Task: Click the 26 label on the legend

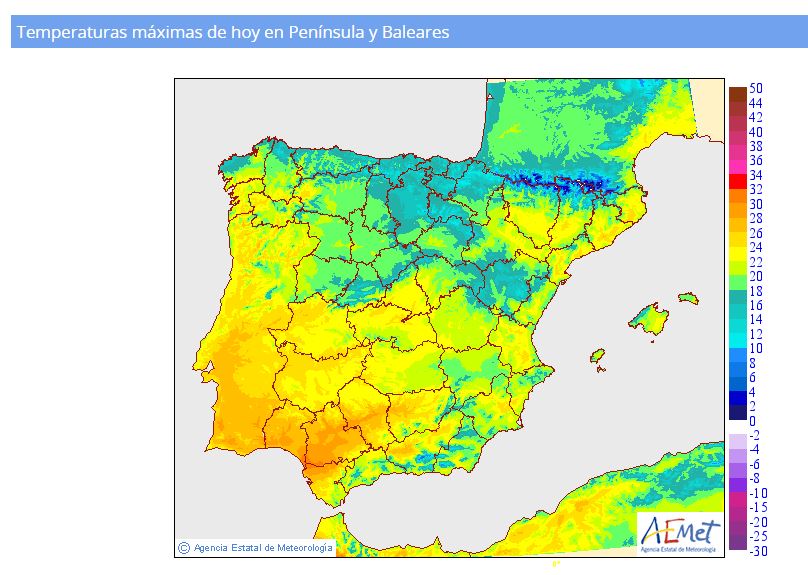Action: [x=756, y=233]
